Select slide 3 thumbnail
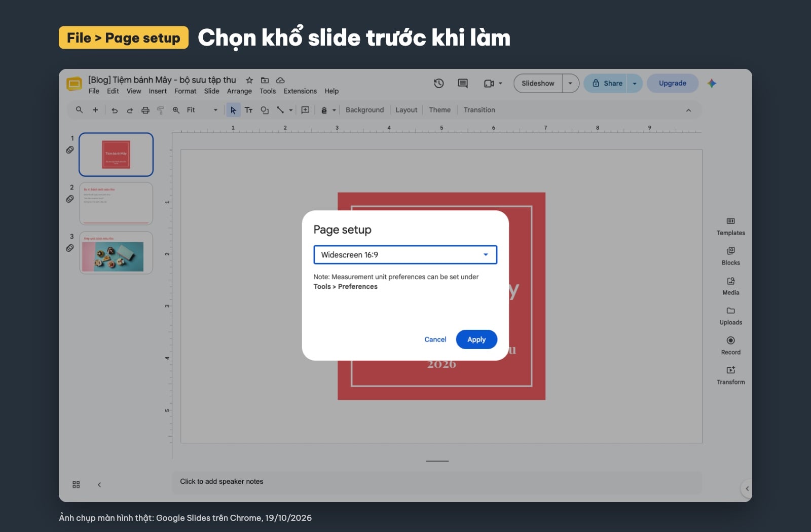Screen dimensions: 811x532 click(x=116, y=253)
